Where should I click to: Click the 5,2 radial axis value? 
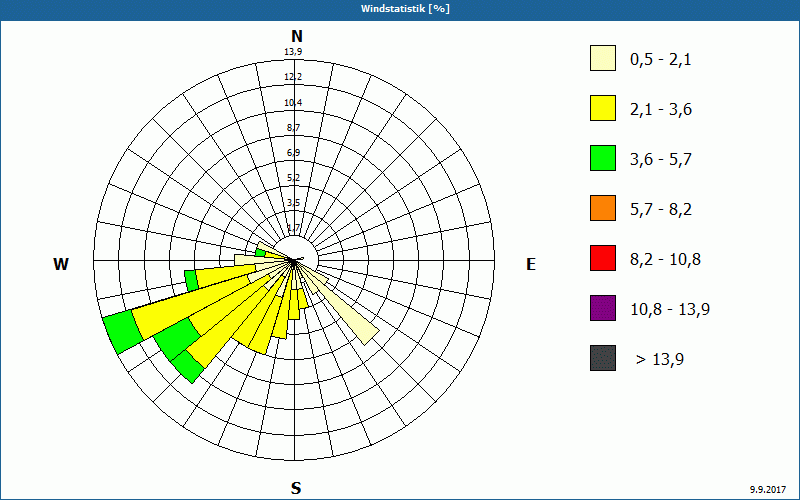pyautogui.click(x=293, y=178)
